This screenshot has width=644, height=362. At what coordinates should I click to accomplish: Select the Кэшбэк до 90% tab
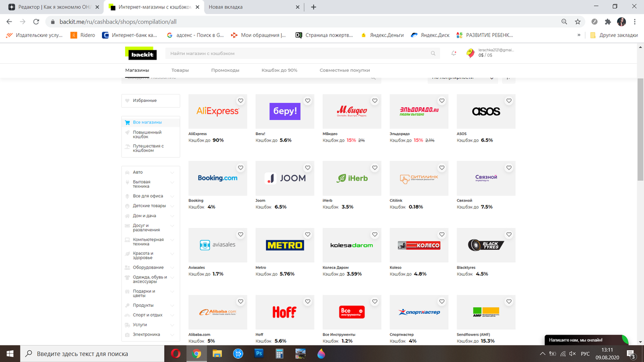(x=280, y=70)
